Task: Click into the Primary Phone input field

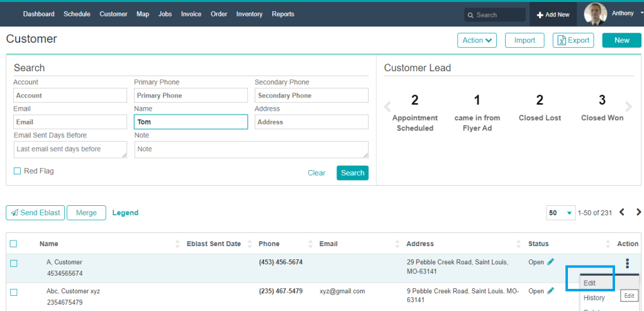Action: [x=191, y=96]
